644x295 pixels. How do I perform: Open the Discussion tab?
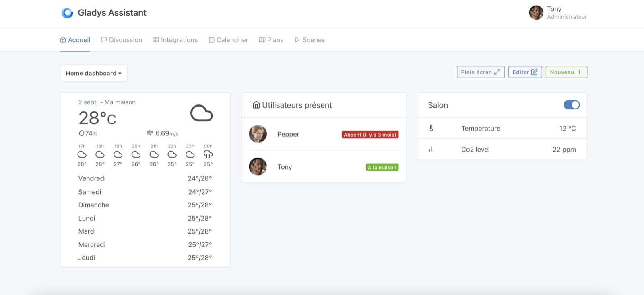122,40
